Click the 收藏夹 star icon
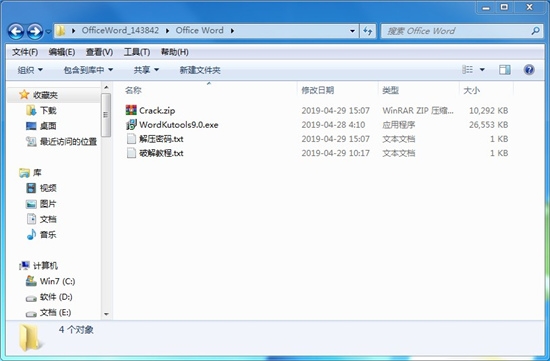The width and height of the screenshot is (550, 361). point(24,94)
